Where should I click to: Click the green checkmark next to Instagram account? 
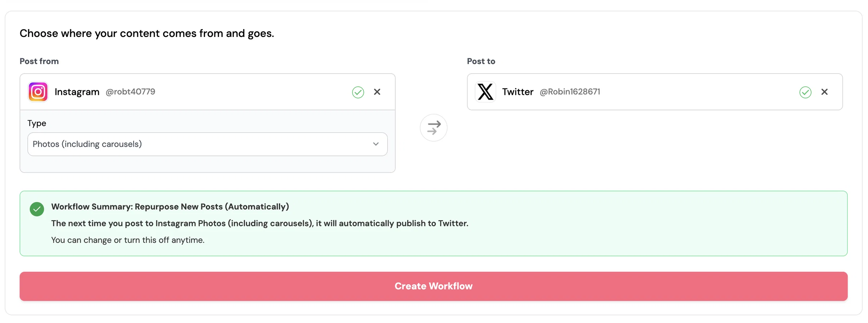pyautogui.click(x=358, y=92)
